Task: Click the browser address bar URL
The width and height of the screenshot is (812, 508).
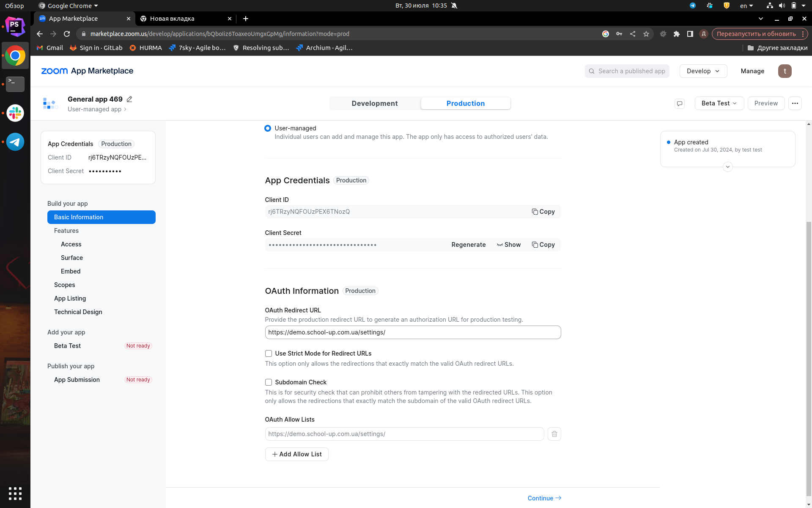Action: (x=220, y=34)
